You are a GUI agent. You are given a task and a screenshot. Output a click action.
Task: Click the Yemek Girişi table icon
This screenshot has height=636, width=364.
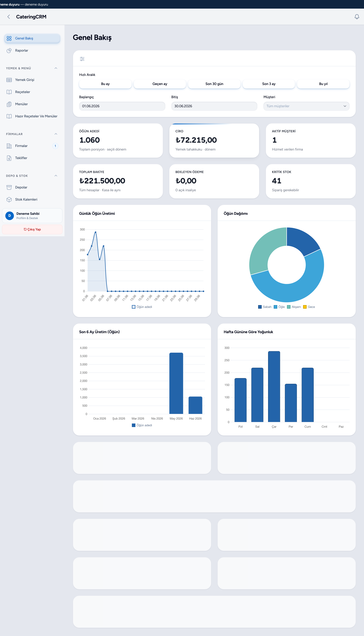(x=9, y=80)
